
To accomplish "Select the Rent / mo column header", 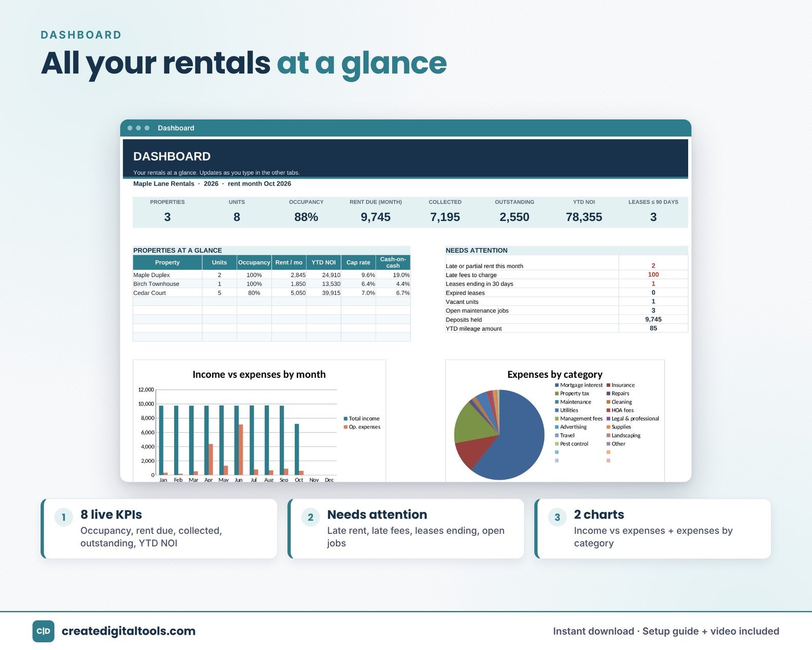I will coord(289,263).
